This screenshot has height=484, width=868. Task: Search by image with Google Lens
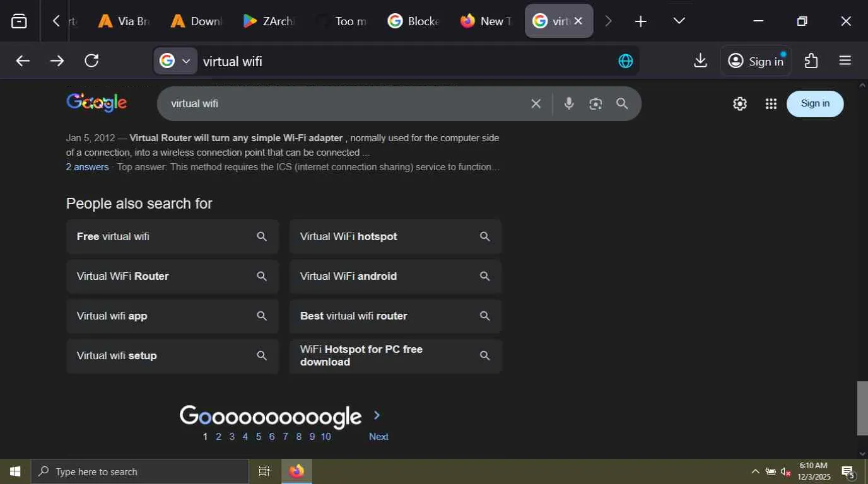[x=595, y=103]
